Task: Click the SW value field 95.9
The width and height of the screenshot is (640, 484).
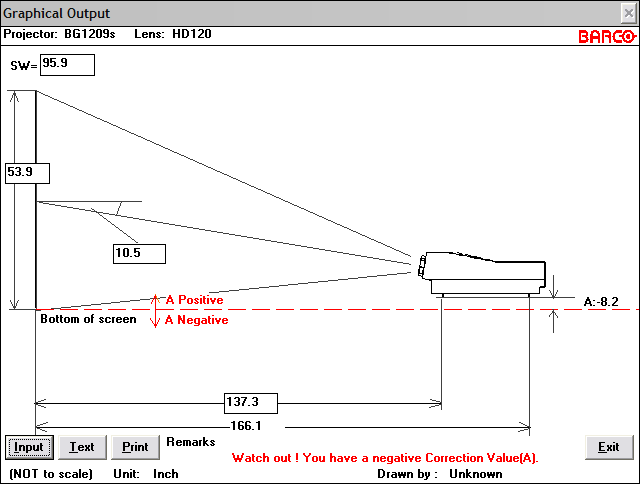Action: click(67, 65)
